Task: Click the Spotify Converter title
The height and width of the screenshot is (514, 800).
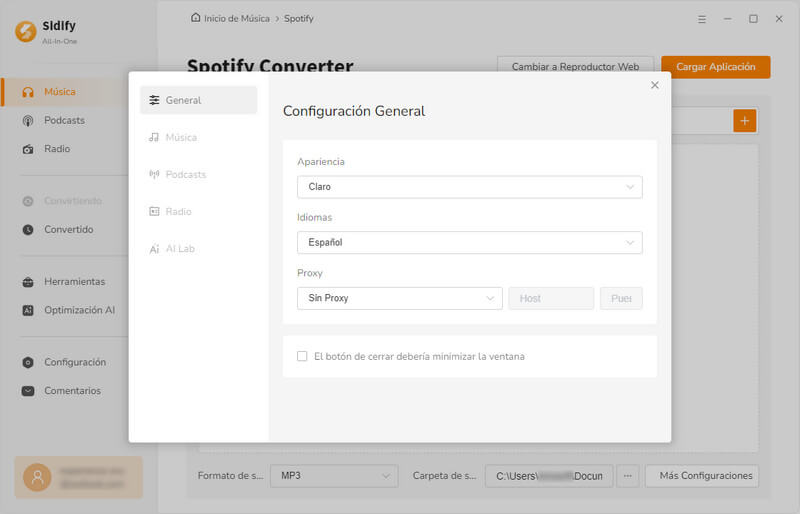Action: [270, 66]
